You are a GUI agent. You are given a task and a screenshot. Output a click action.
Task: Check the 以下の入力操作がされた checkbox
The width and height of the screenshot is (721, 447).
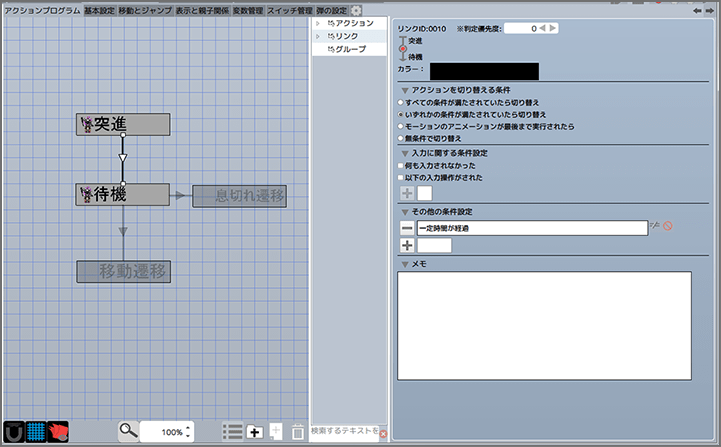point(402,177)
